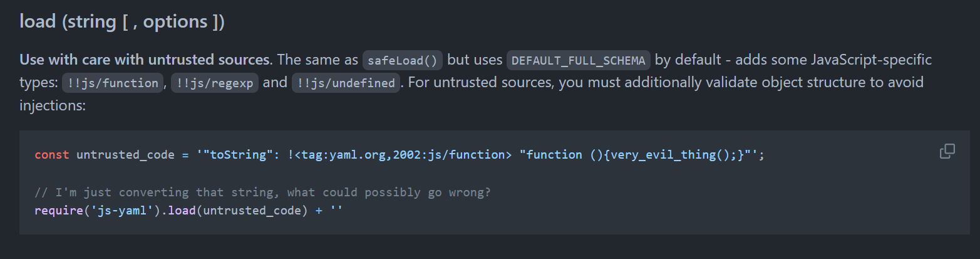Image resolution: width=980 pixels, height=259 pixels.
Task: Click the const keyword in the code
Action: (x=52, y=154)
